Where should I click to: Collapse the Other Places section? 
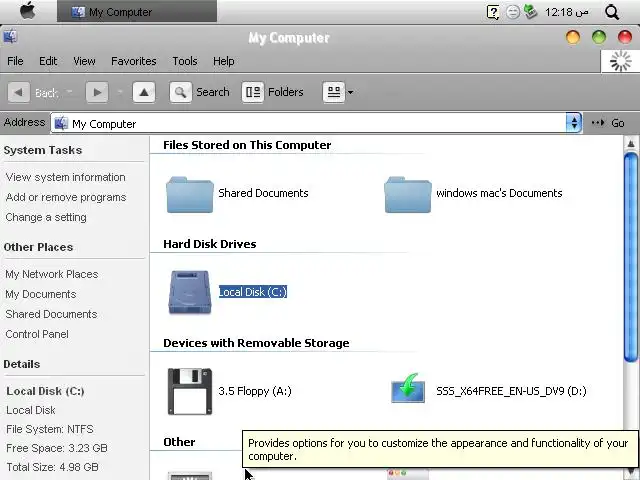pyautogui.click(x=38, y=247)
